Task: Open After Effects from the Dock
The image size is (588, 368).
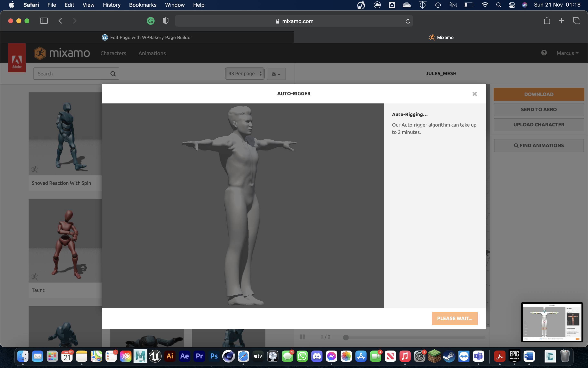Action: tap(184, 356)
